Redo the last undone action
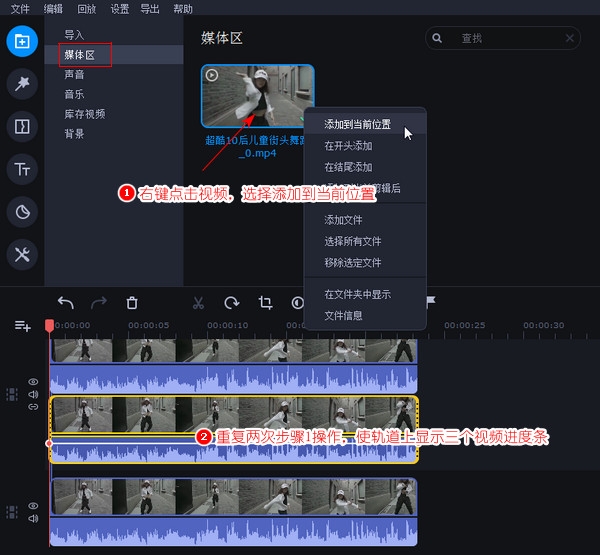The width and height of the screenshot is (600, 555). pyautogui.click(x=99, y=303)
